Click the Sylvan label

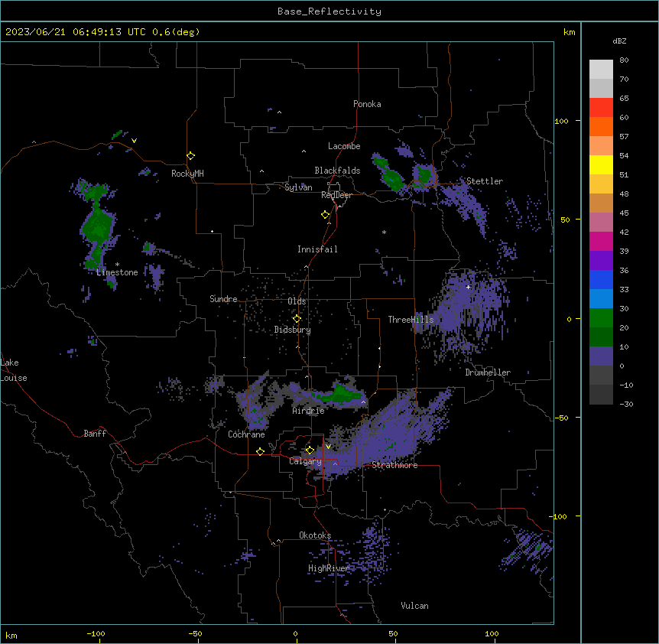pos(298,187)
